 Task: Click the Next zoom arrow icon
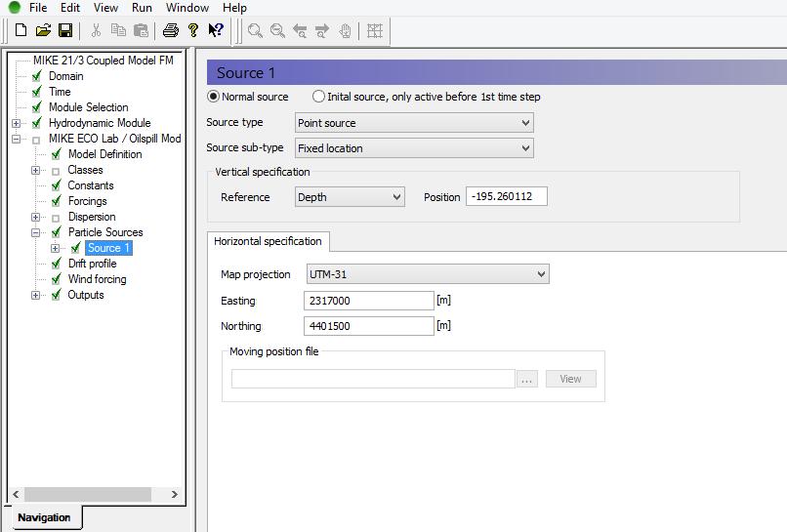click(x=322, y=30)
